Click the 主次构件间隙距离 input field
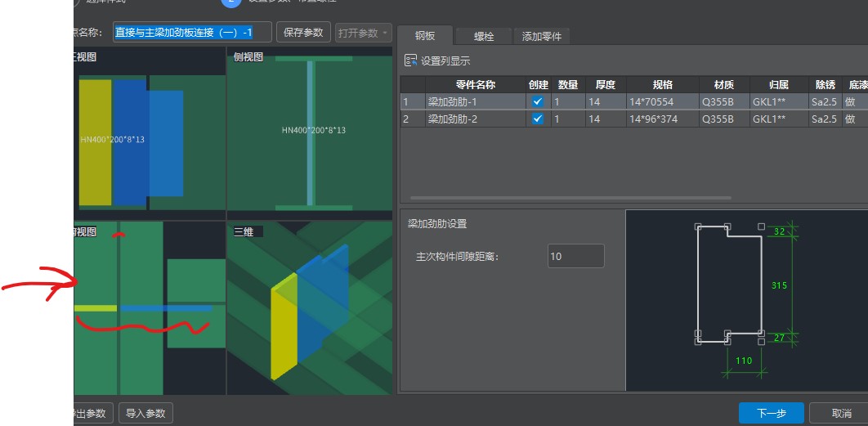The height and width of the screenshot is (426, 868). tap(575, 257)
